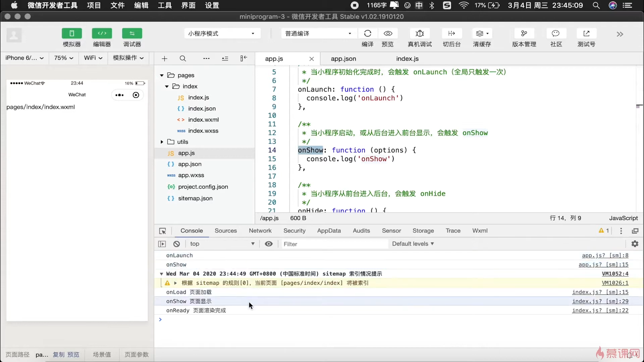Open the compile mode dropdown
Image resolution: width=644 pixels, height=362 pixels.
point(318,34)
